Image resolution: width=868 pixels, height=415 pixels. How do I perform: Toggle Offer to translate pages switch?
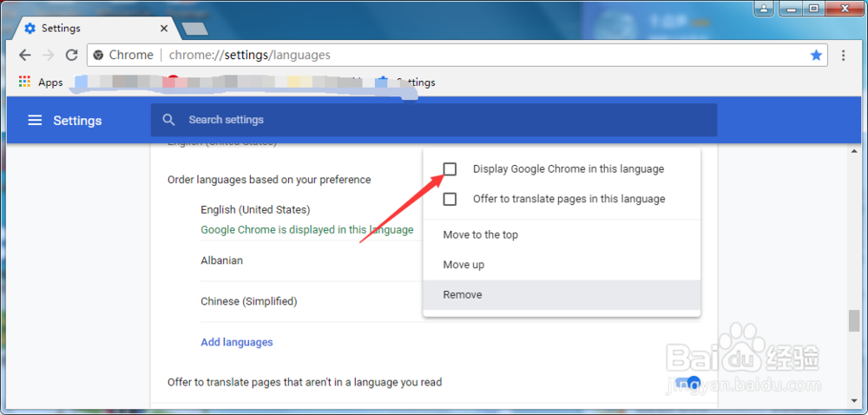(687, 382)
